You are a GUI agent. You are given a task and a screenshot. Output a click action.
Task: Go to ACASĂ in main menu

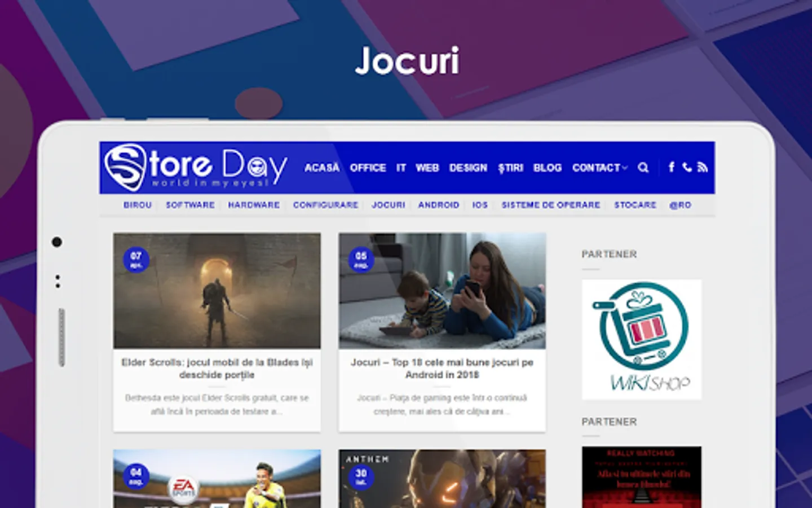click(322, 168)
